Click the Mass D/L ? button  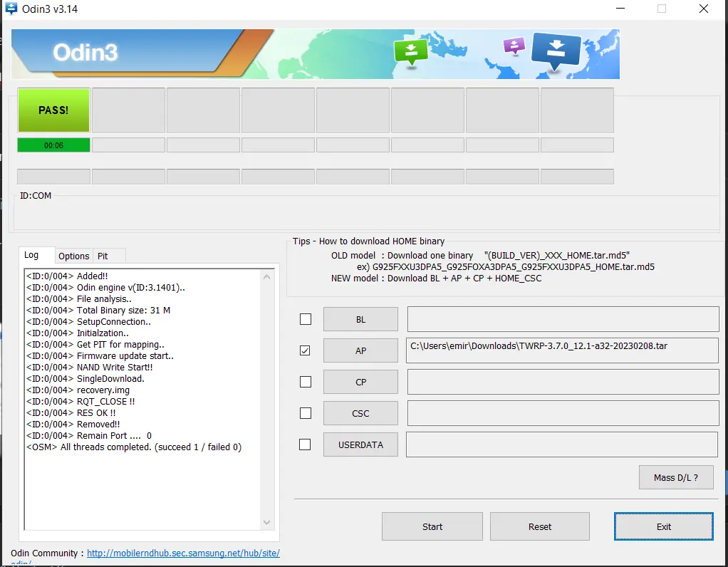(x=676, y=477)
